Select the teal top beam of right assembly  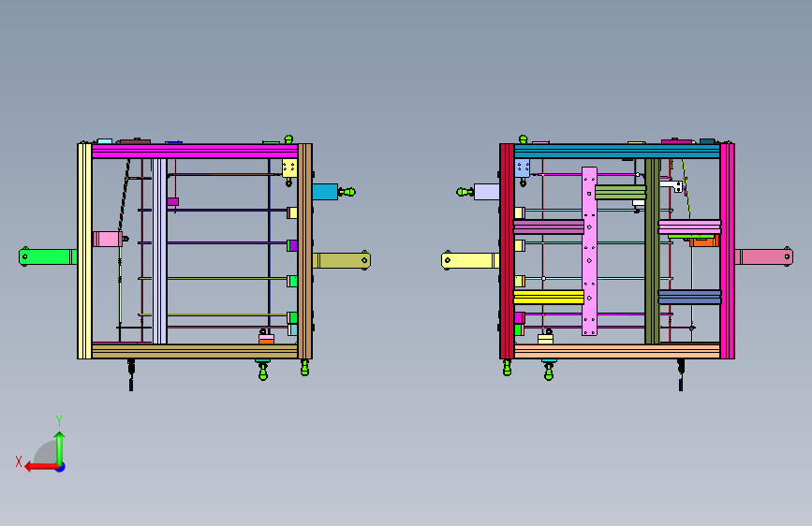tap(617, 152)
